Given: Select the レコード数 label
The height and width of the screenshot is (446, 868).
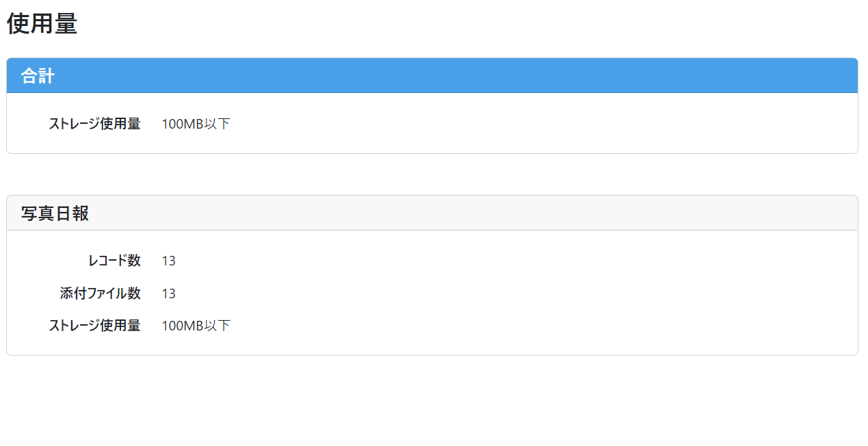Looking at the screenshot, I should click(x=114, y=261).
